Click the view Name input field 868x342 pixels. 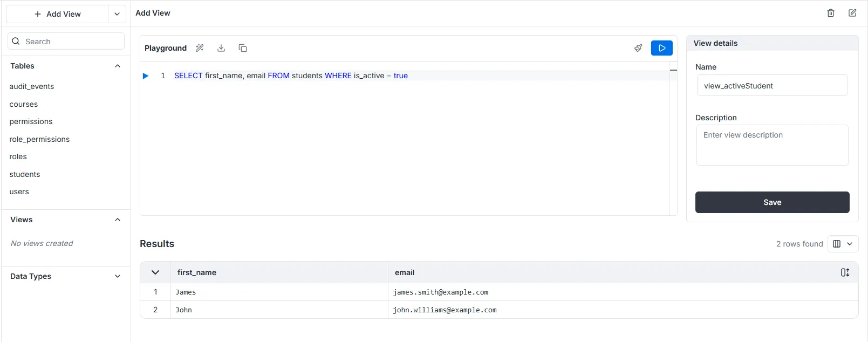click(x=772, y=86)
